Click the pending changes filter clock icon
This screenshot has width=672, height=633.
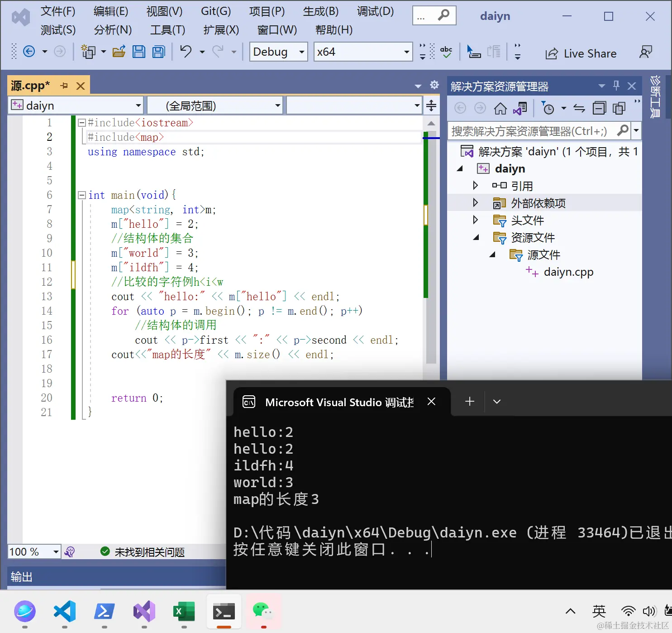[548, 108]
